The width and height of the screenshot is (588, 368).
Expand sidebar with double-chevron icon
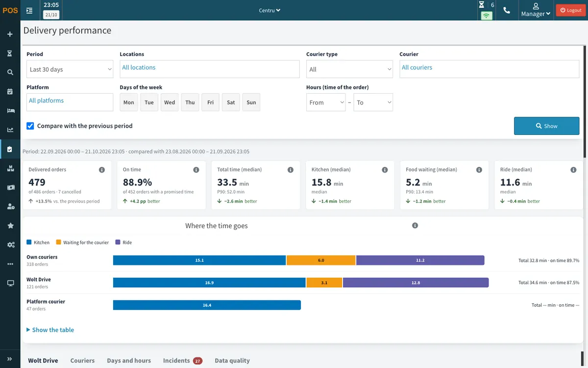pos(10,359)
